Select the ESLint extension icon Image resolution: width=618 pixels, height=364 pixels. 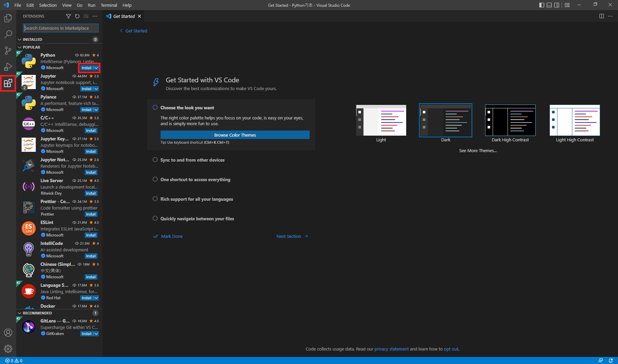(x=29, y=229)
